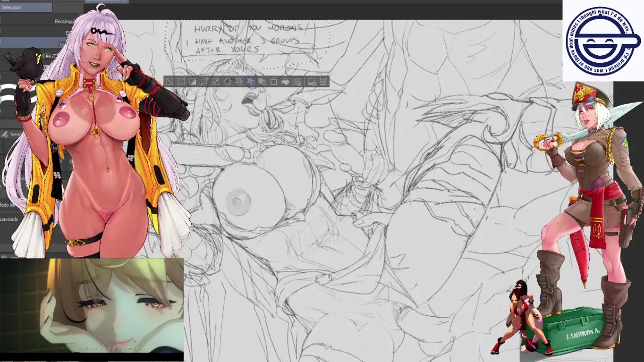This screenshot has height=362, width=644.
Task: Click the Copy and paste icon
Action: click(x=262, y=82)
